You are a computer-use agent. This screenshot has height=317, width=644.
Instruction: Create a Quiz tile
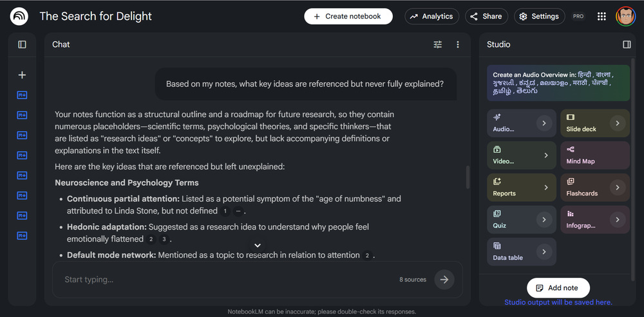pos(522,220)
